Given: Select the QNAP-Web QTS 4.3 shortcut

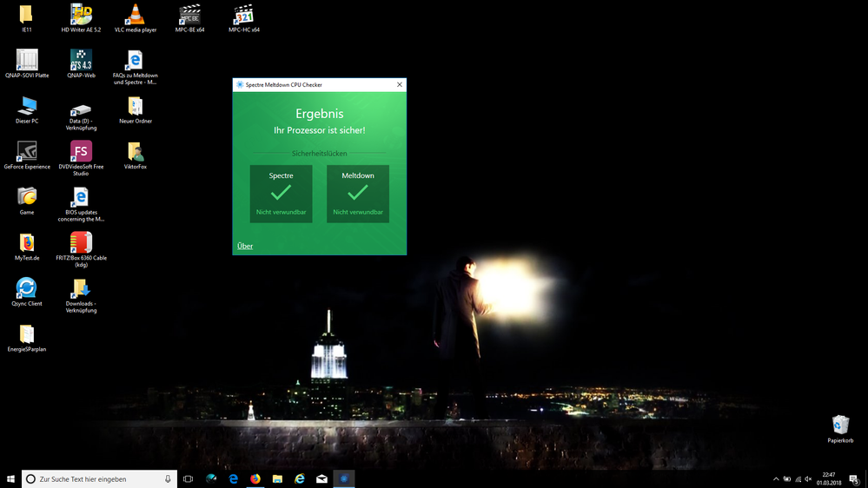Looking at the screenshot, I should [81, 63].
